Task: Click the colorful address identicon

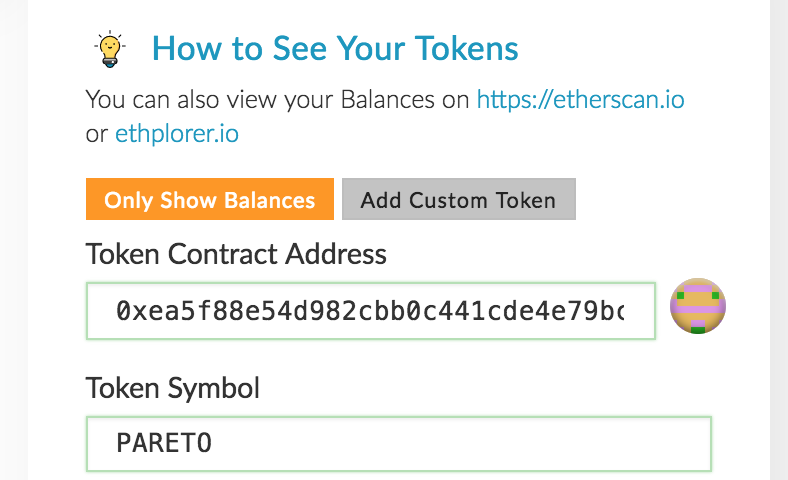Action: coord(697,306)
